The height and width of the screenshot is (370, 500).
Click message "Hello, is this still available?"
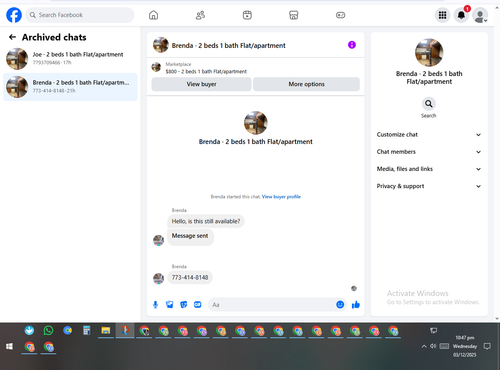coord(206,221)
